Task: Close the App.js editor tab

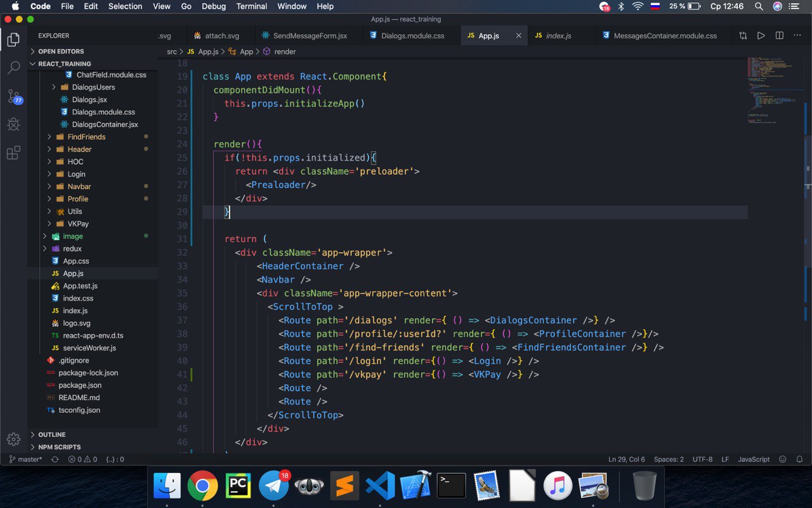Action: point(518,36)
